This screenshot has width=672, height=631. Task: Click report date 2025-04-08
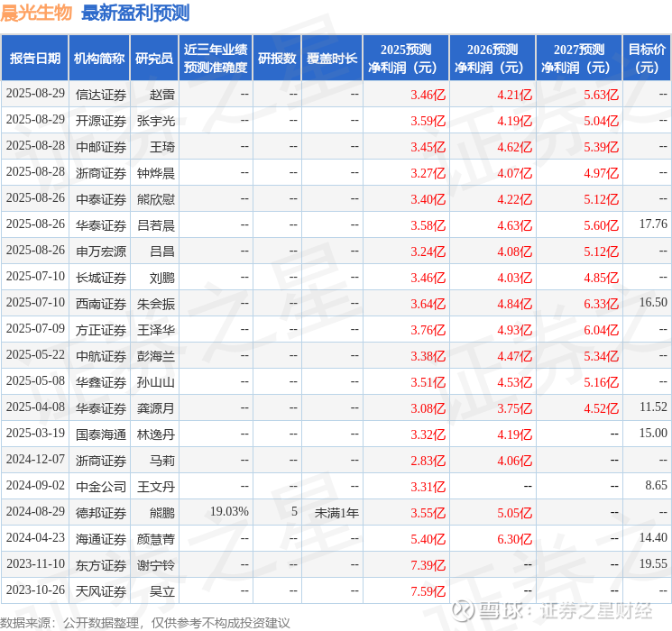(35, 407)
